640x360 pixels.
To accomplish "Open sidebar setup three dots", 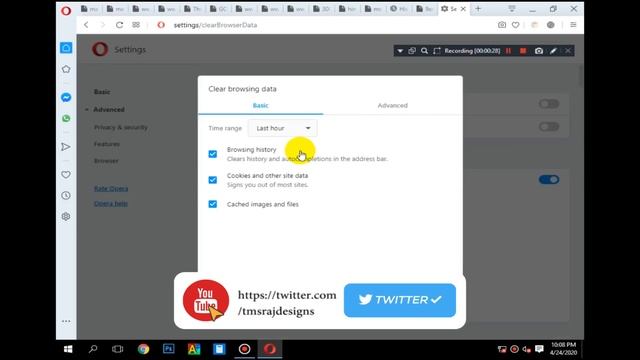I will tap(66, 321).
